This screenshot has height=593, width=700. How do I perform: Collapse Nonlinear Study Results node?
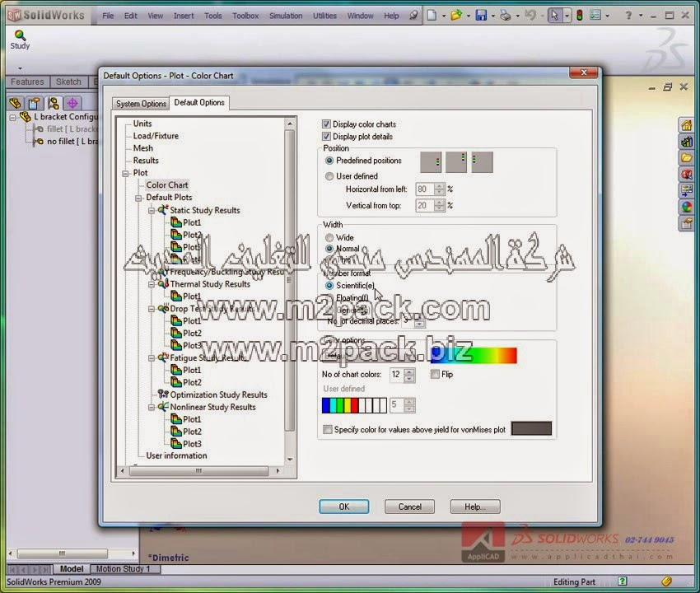tap(152, 407)
